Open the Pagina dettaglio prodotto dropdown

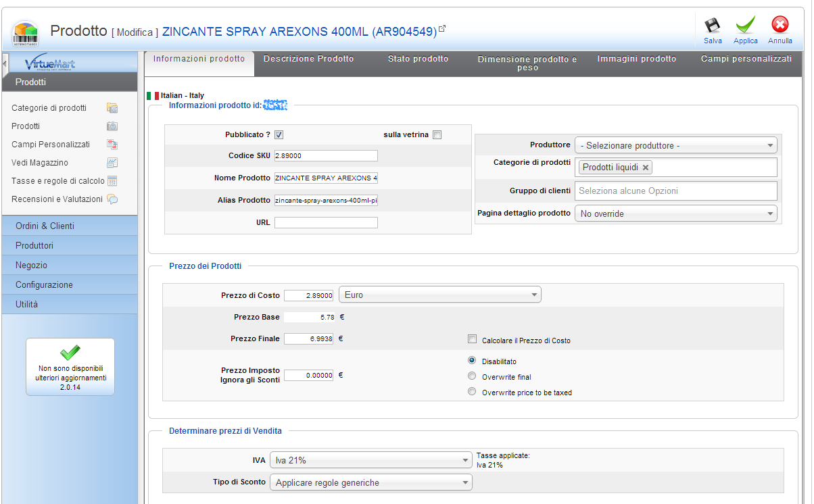click(676, 213)
